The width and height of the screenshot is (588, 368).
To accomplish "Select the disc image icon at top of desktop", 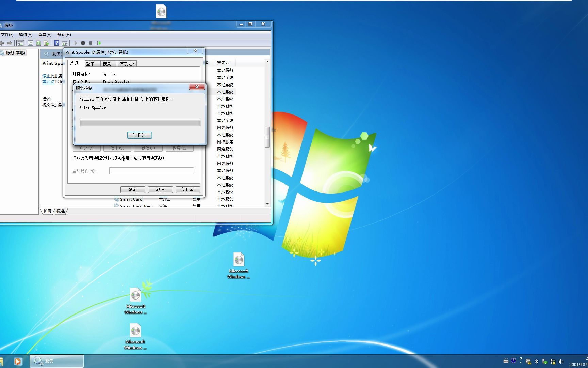I will 161,11.
